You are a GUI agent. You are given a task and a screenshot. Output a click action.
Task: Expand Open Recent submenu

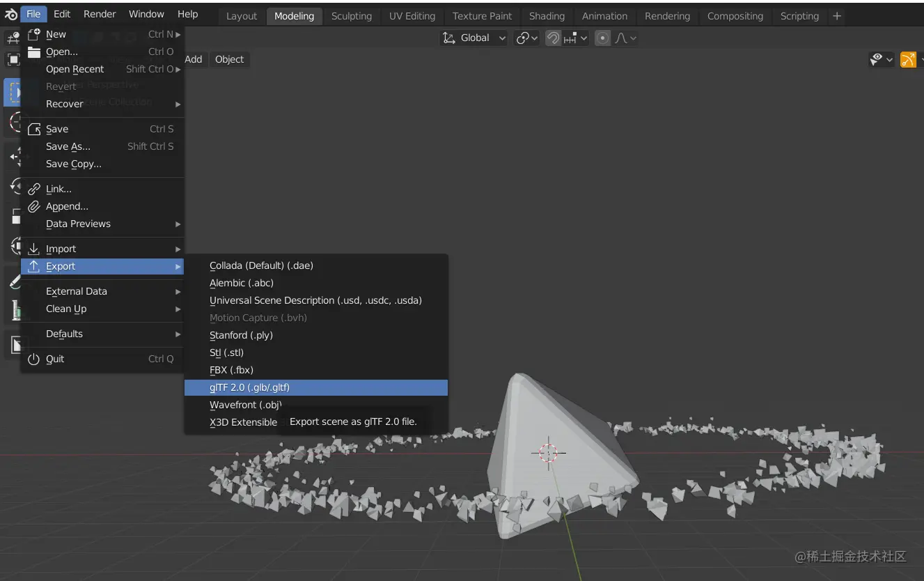[x=103, y=69]
